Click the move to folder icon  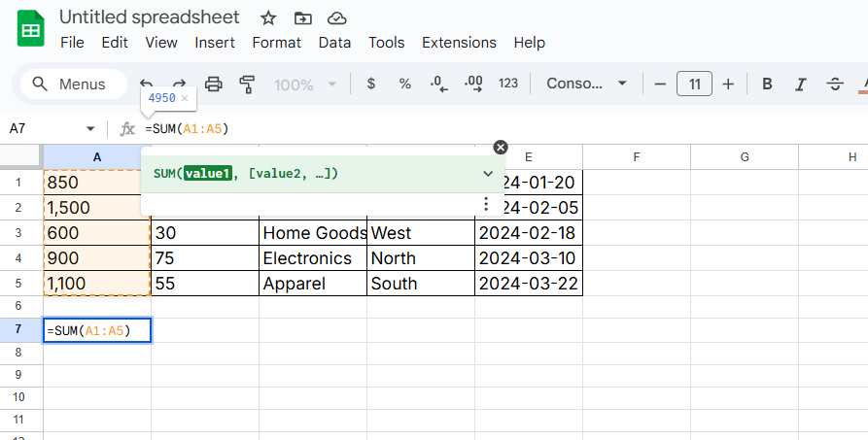click(x=303, y=18)
